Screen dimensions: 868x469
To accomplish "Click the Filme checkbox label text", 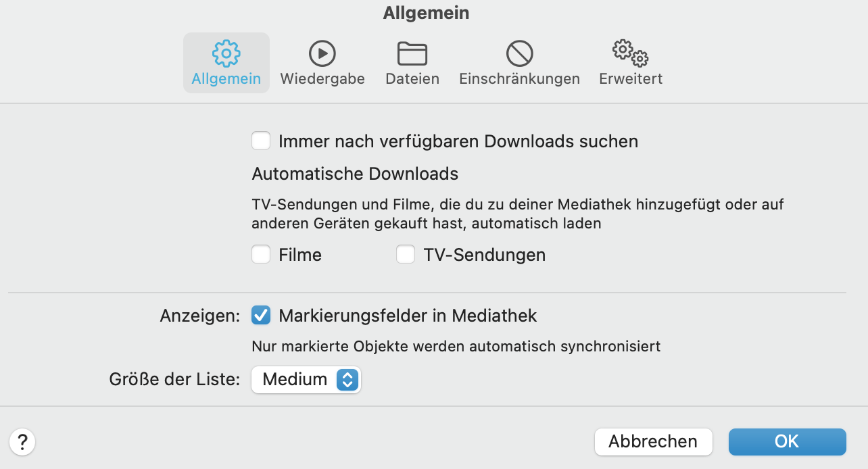I will click(x=300, y=255).
